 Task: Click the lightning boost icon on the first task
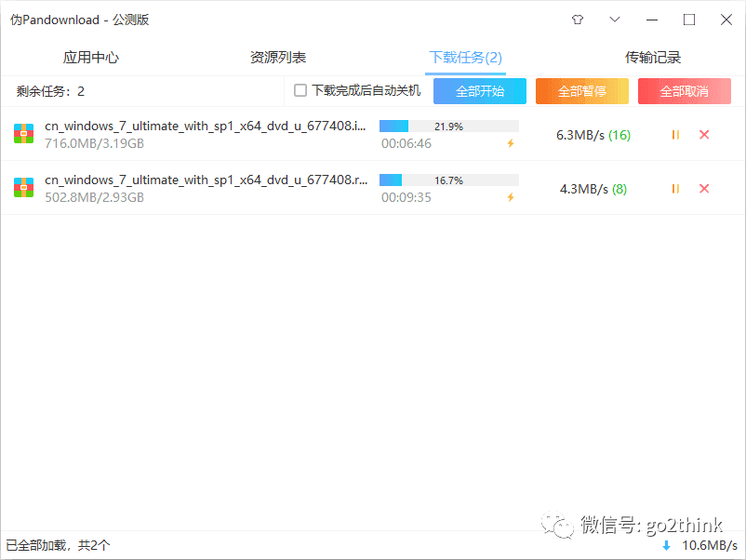point(511,143)
